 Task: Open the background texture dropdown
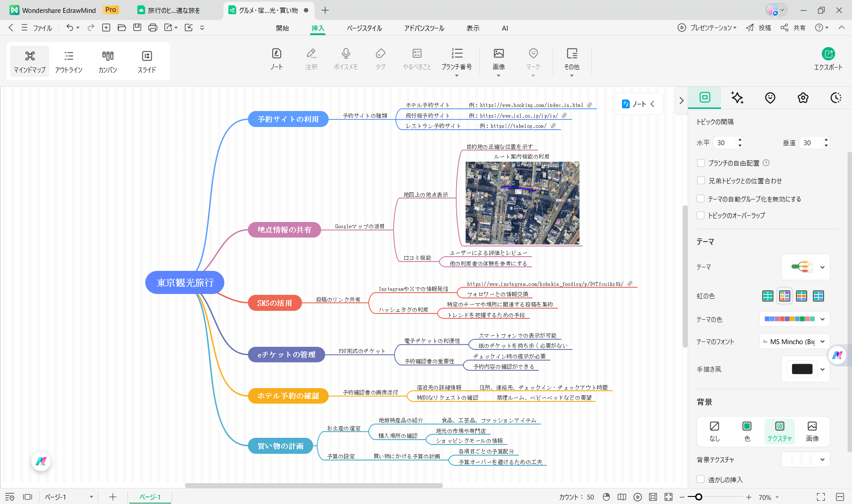822,460
